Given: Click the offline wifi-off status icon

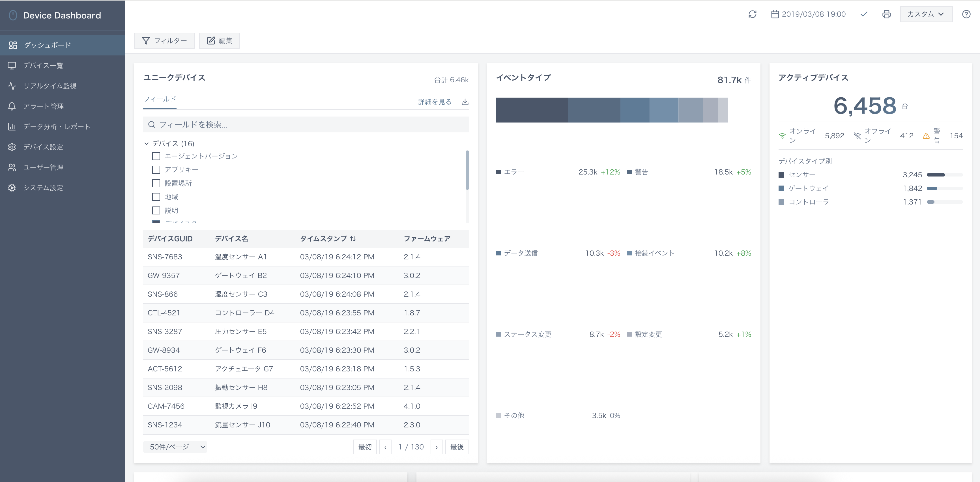Looking at the screenshot, I should (857, 136).
